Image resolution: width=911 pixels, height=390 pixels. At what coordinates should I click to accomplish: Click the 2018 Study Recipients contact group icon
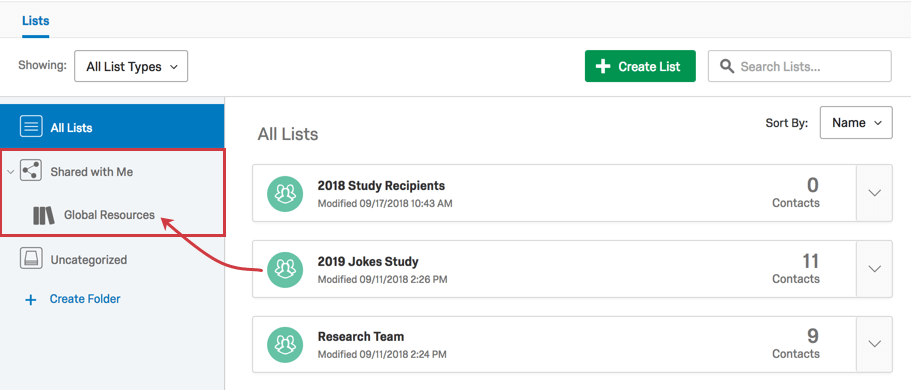click(x=285, y=194)
